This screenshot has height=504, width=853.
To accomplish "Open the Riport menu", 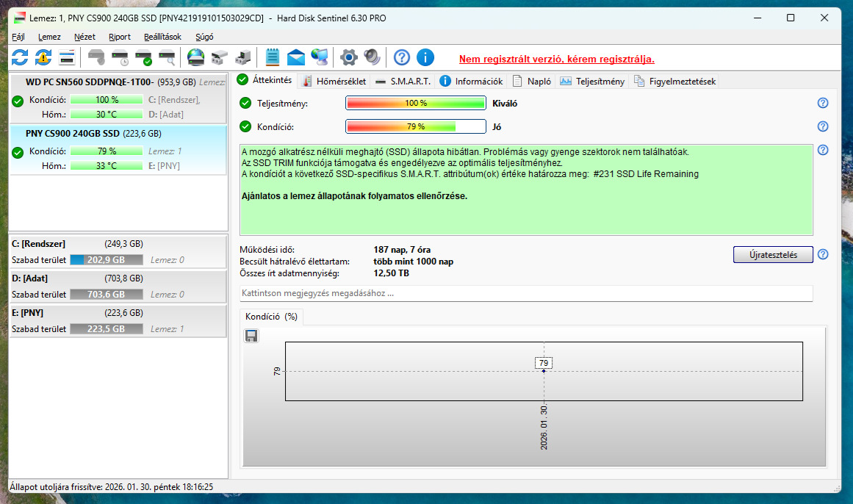I will pos(120,37).
